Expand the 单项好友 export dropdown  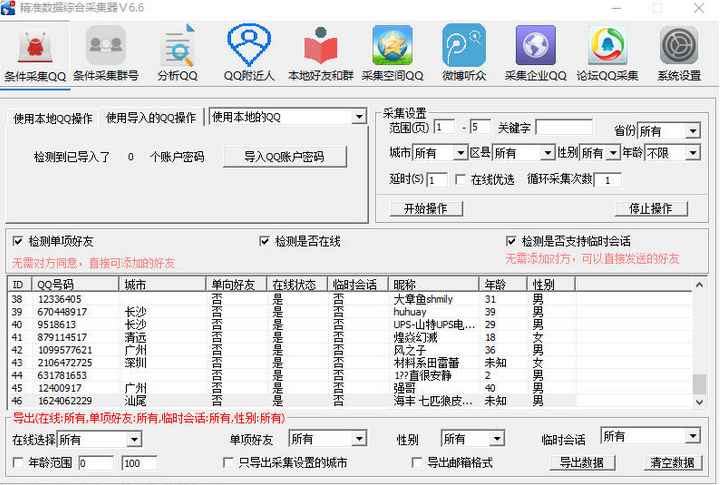click(x=360, y=439)
